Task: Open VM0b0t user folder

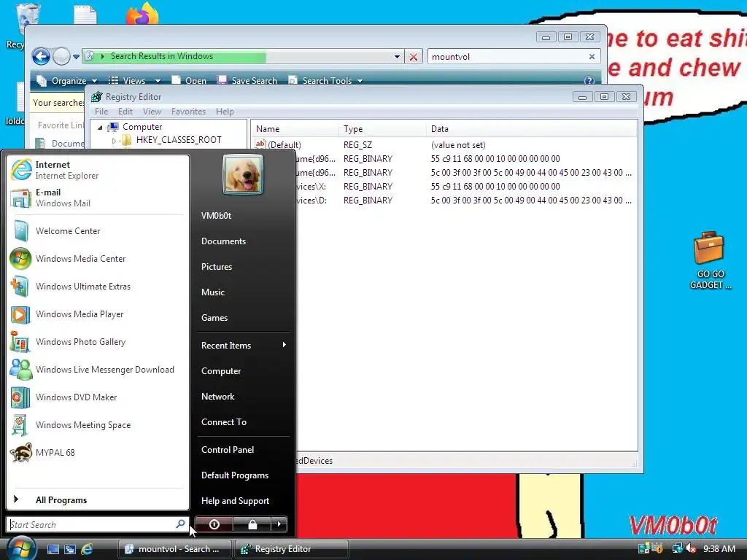Action: [x=216, y=216]
